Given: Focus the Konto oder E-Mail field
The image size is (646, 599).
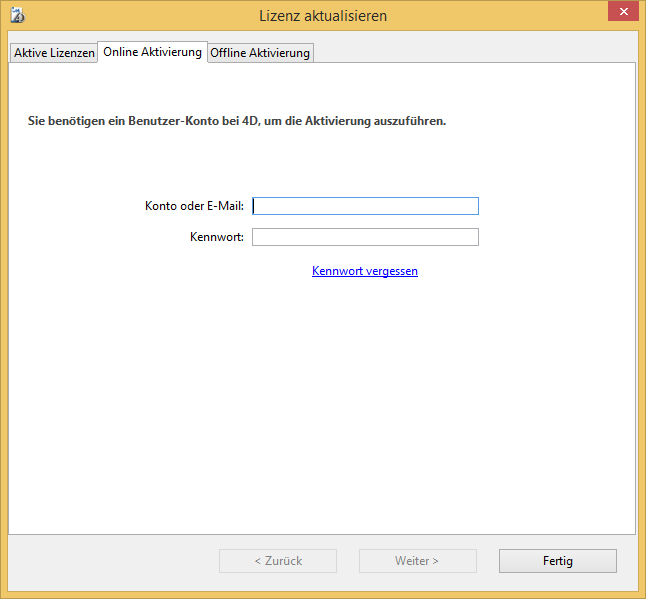Looking at the screenshot, I should [365, 206].
